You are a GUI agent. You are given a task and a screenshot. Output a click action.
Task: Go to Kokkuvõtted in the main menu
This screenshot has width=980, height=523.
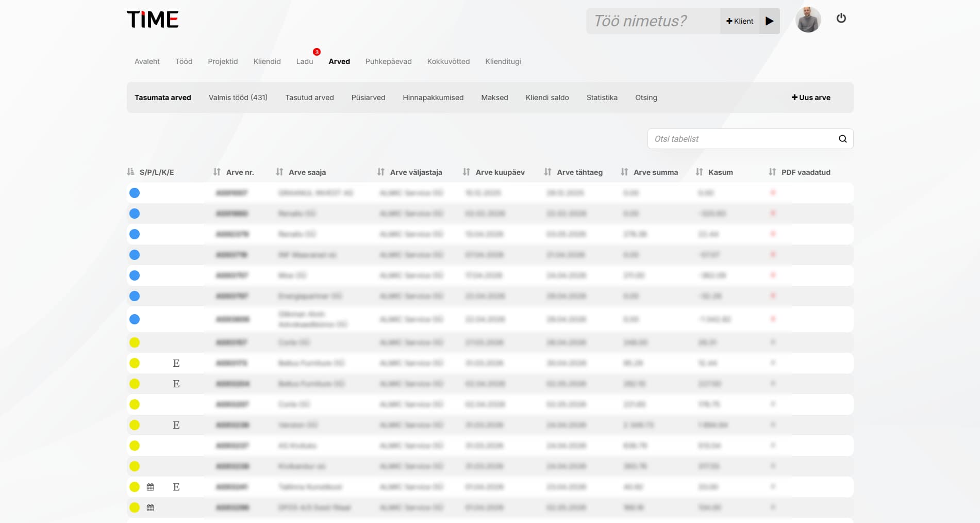tap(448, 61)
